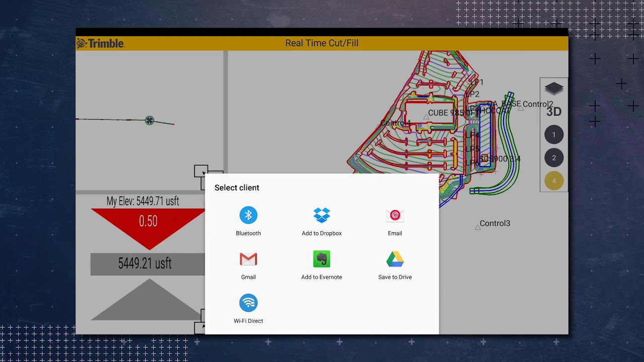Click the LP2 label on the map
Screen dimensions: 644x362
(x=472, y=94)
